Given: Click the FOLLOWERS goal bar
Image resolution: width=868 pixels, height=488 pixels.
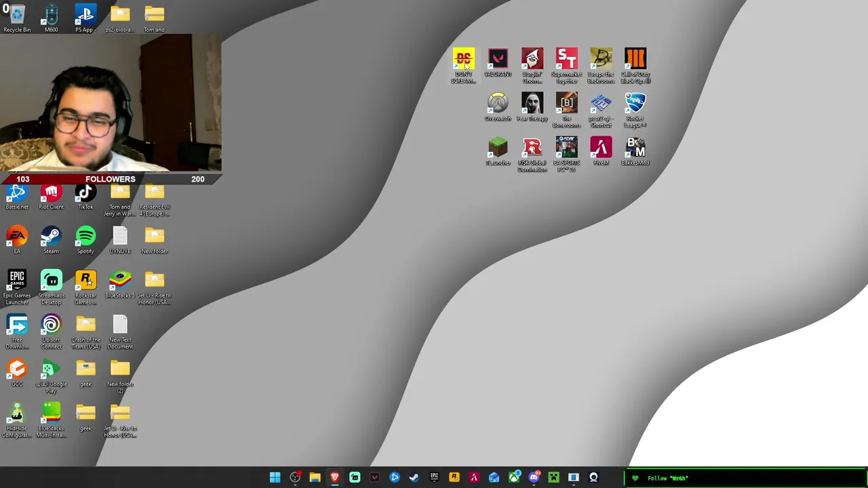Looking at the screenshot, I should pos(111,179).
